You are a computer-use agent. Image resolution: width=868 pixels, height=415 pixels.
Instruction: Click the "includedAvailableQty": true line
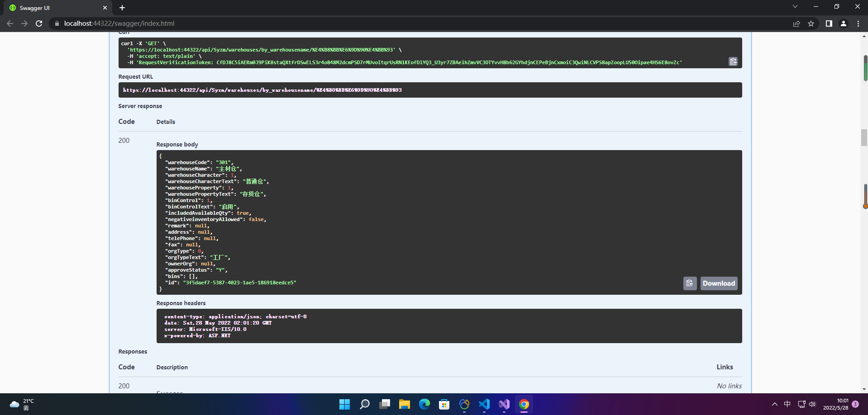click(208, 213)
